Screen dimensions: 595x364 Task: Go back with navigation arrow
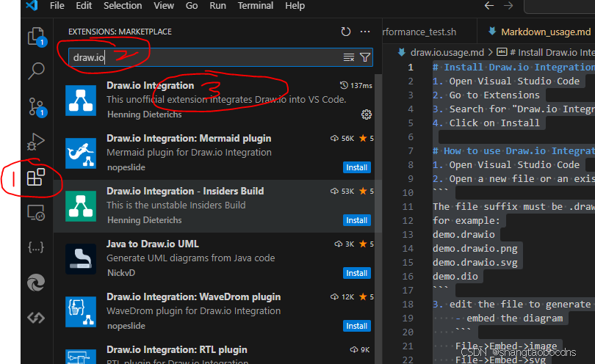(489, 6)
